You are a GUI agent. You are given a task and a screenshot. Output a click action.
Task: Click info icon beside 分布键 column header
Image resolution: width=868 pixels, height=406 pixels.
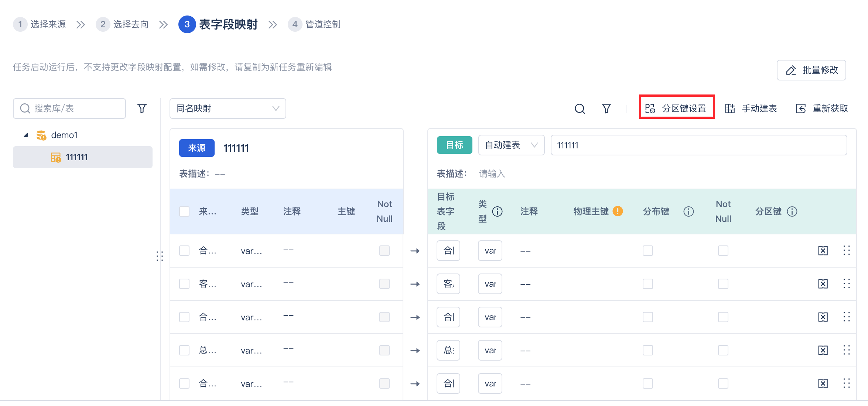(688, 211)
